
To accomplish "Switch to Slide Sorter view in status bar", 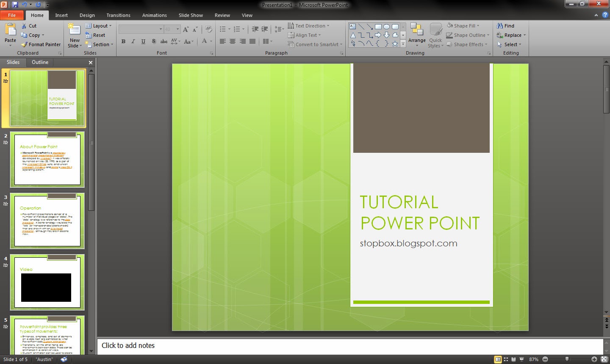I will 506,359.
